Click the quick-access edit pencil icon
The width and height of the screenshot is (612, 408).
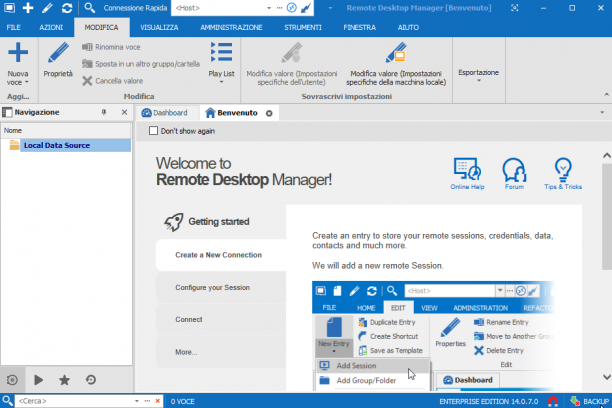47,8
